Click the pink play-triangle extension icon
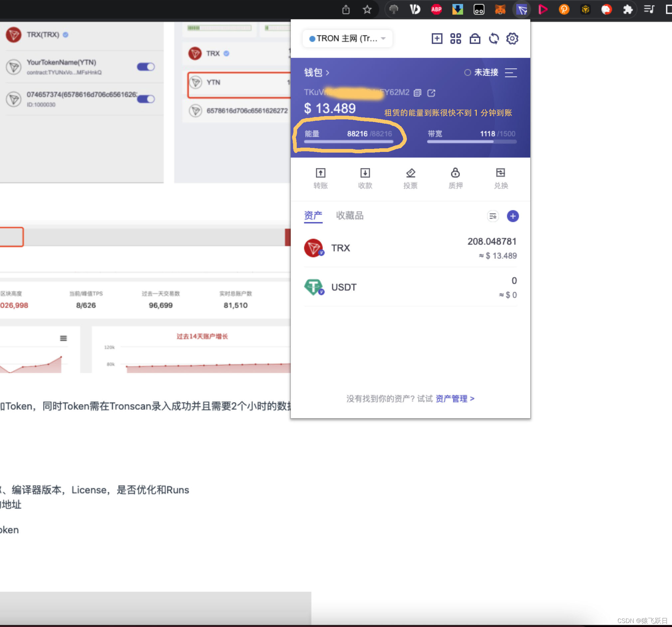Screen dimensions: 672x627 (x=543, y=9)
